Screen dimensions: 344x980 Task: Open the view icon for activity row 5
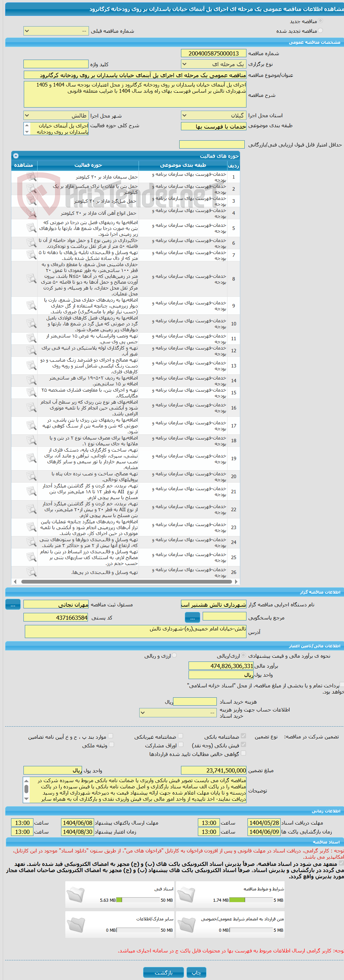pos(31,228)
